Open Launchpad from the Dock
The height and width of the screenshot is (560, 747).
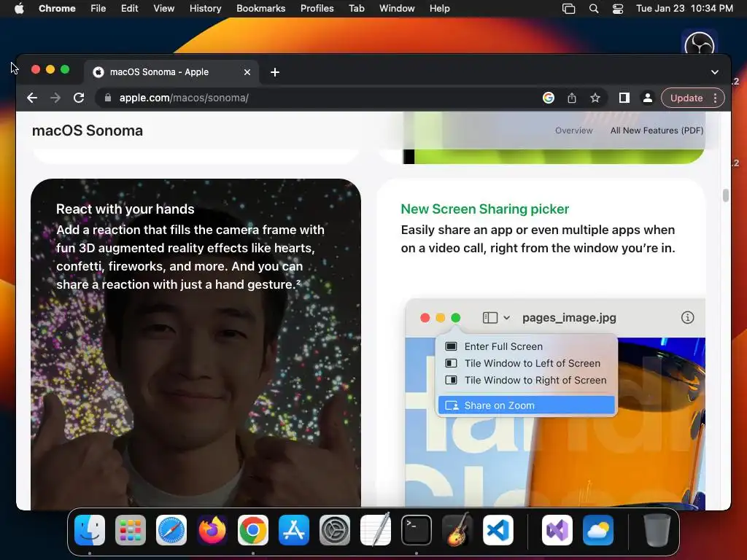point(131,530)
